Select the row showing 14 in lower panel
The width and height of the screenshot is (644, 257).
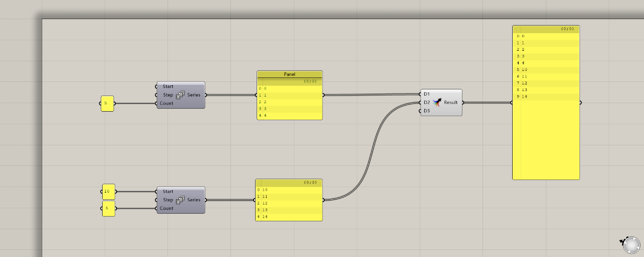tap(289, 217)
